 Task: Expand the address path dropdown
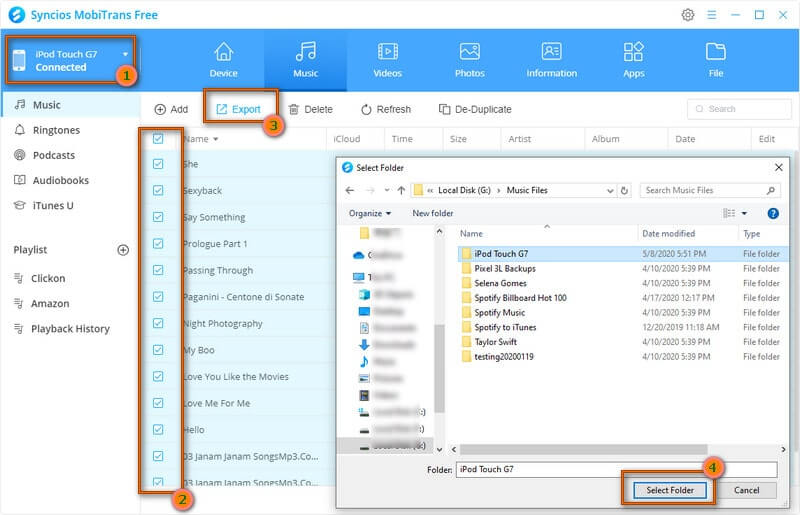(x=610, y=190)
